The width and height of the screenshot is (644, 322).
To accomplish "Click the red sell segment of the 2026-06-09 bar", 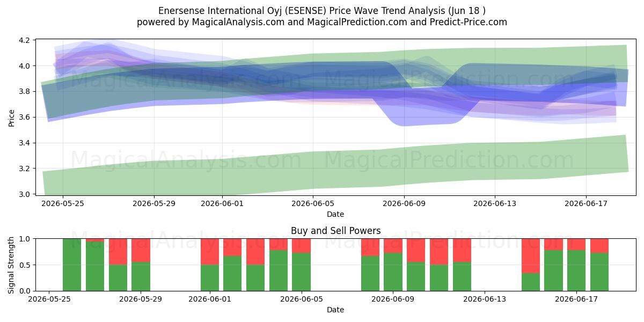I will (x=393, y=246).
